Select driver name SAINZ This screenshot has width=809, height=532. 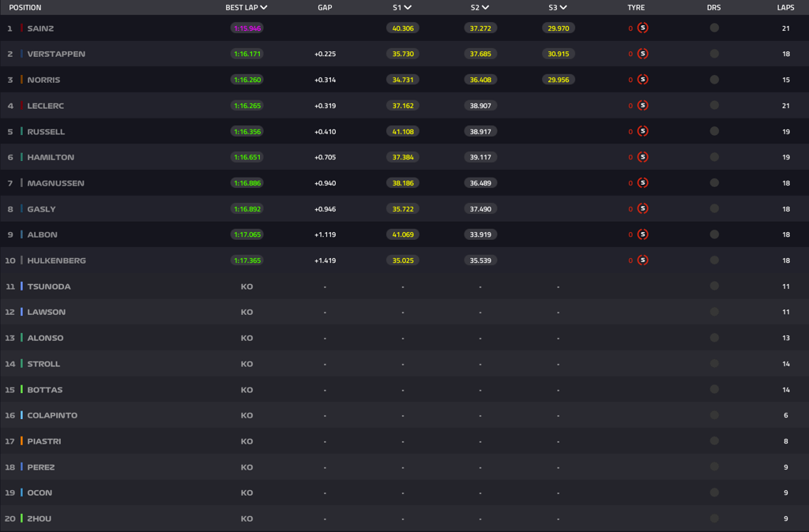(40, 28)
